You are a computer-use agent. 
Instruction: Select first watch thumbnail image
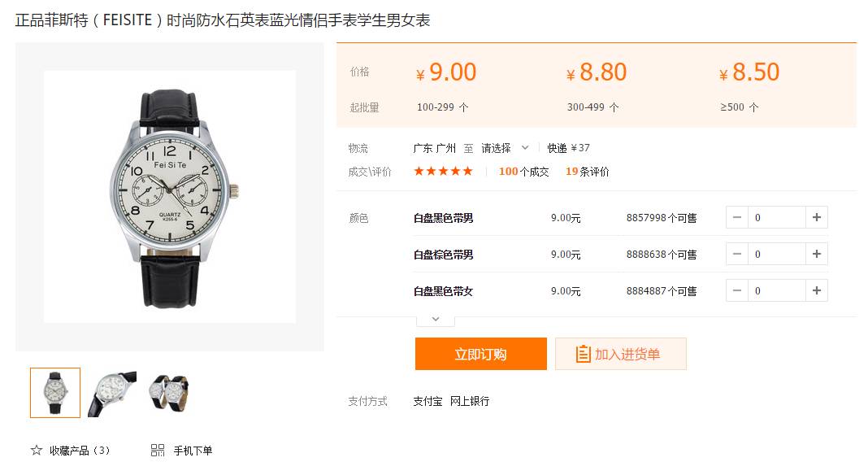55,392
